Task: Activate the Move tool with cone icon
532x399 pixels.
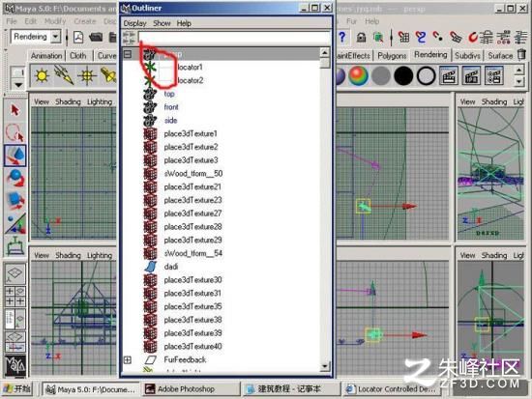Action: pyautogui.click(x=15, y=156)
